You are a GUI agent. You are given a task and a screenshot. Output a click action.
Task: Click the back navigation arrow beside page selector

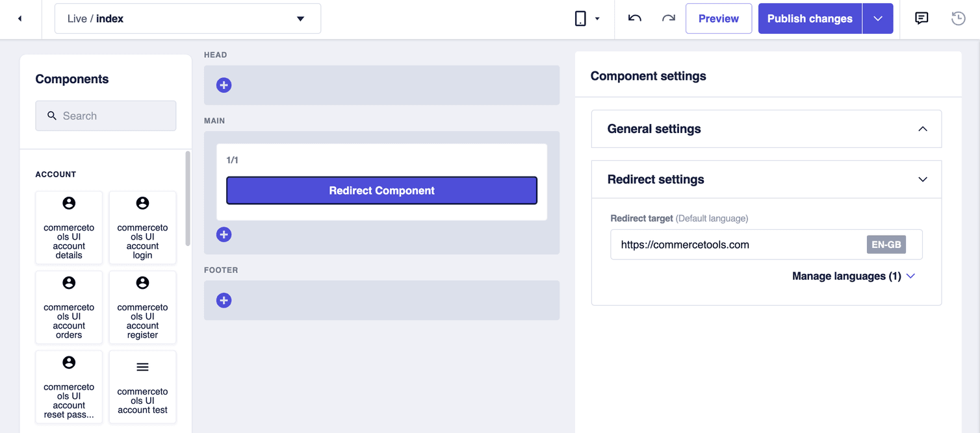click(x=19, y=18)
